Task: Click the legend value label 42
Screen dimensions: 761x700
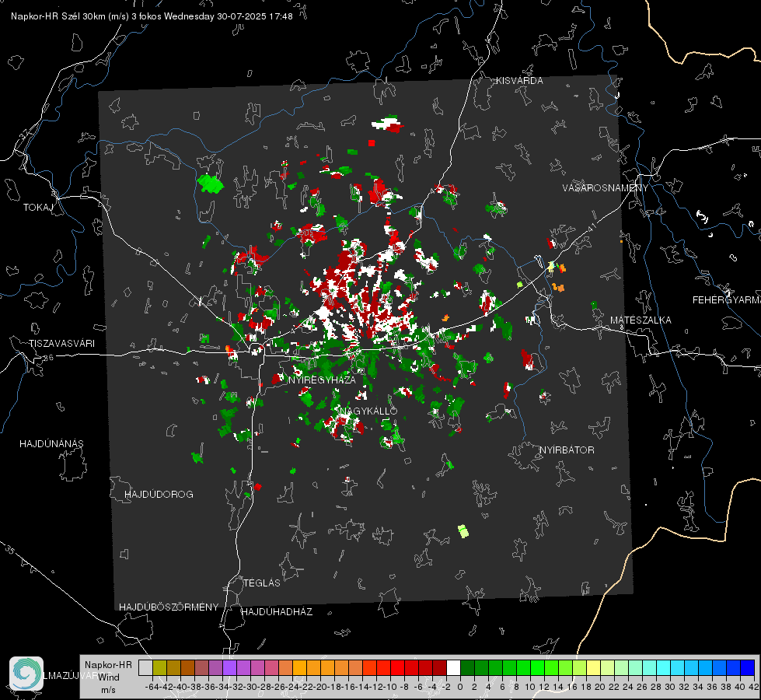Action: tap(754, 687)
